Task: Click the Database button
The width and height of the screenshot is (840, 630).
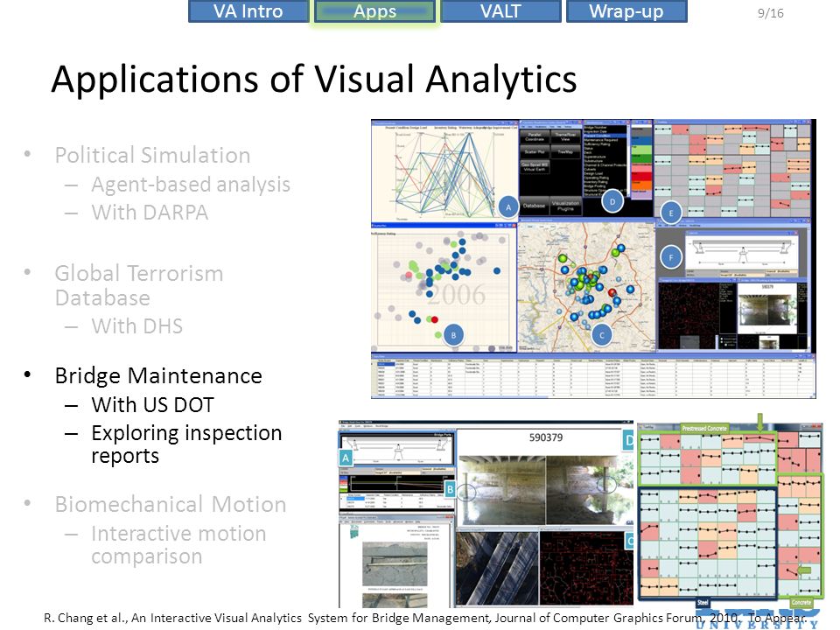Action: tap(534, 205)
